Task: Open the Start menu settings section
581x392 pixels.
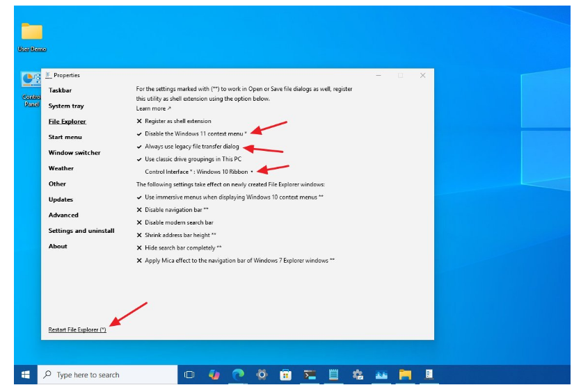Action: point(65,137)
